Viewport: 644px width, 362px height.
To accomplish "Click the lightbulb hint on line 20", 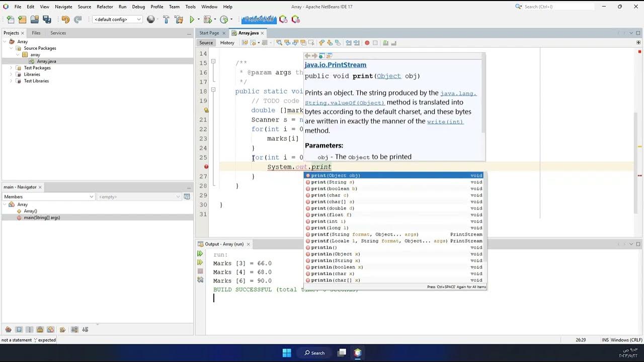I will coord(206,110).
